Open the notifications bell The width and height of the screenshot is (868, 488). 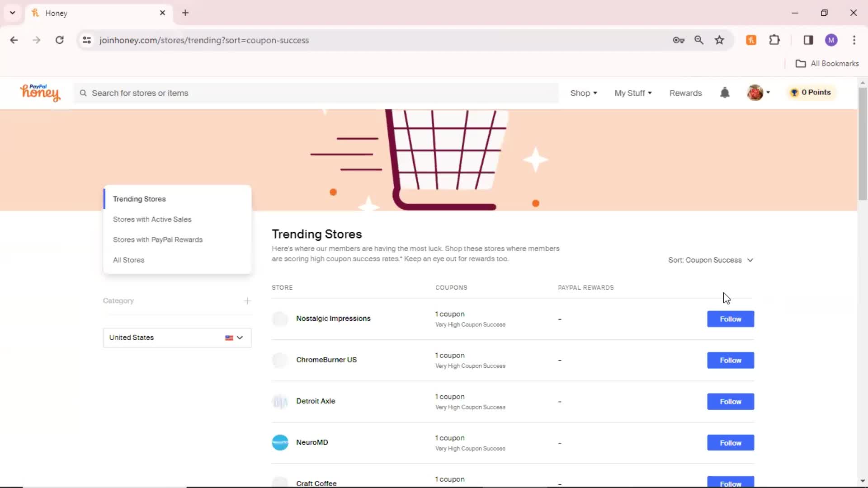(x=725, y=93)
